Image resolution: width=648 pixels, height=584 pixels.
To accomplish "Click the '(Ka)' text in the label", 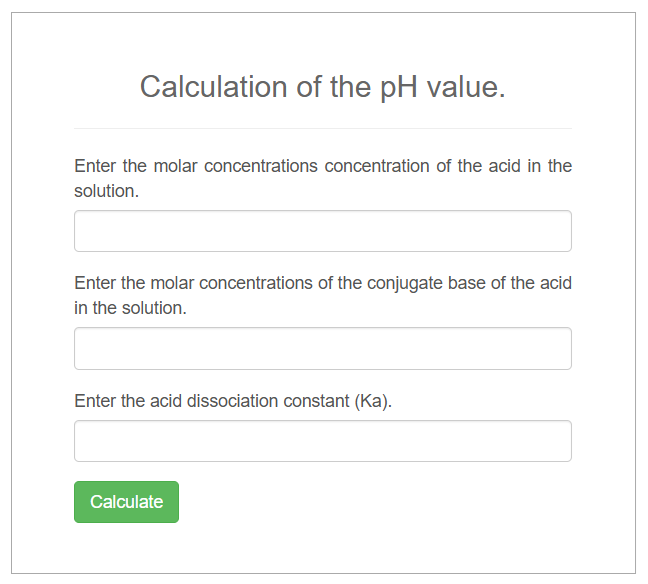I will pos(372,401).
